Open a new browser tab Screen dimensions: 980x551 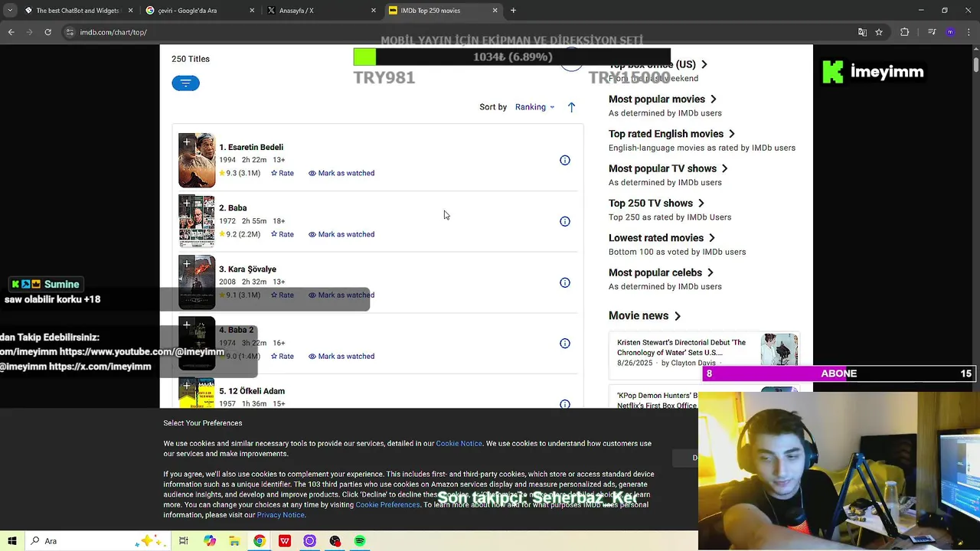coord(513,11)
